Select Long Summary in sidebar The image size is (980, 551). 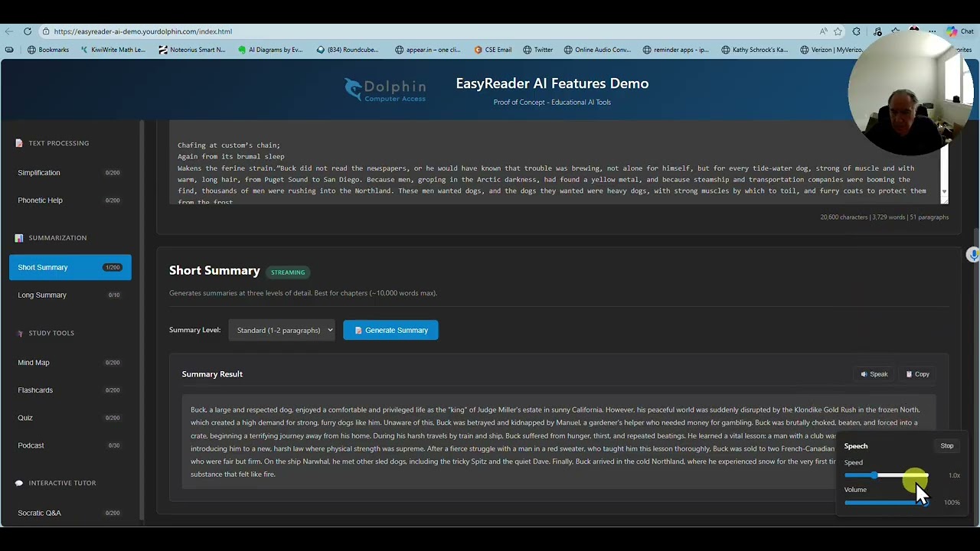pos(70,295)
